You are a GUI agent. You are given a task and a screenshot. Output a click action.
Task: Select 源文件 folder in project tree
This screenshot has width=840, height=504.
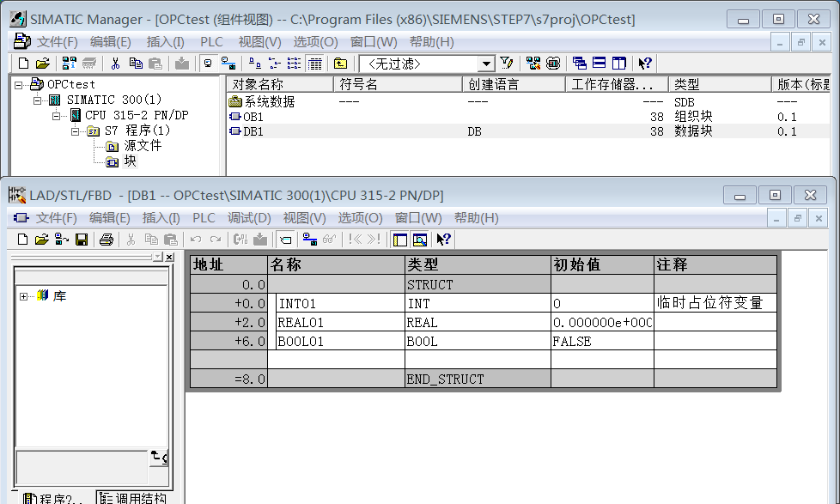coord(143,146)
